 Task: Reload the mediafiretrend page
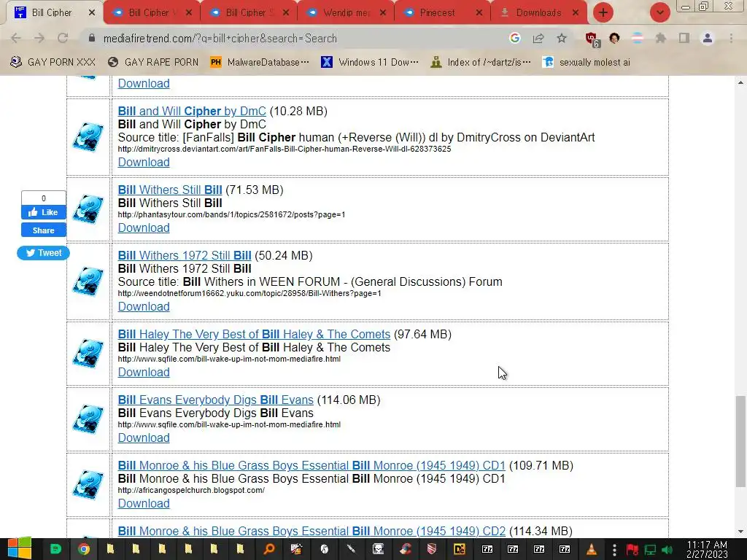(63, 38)
